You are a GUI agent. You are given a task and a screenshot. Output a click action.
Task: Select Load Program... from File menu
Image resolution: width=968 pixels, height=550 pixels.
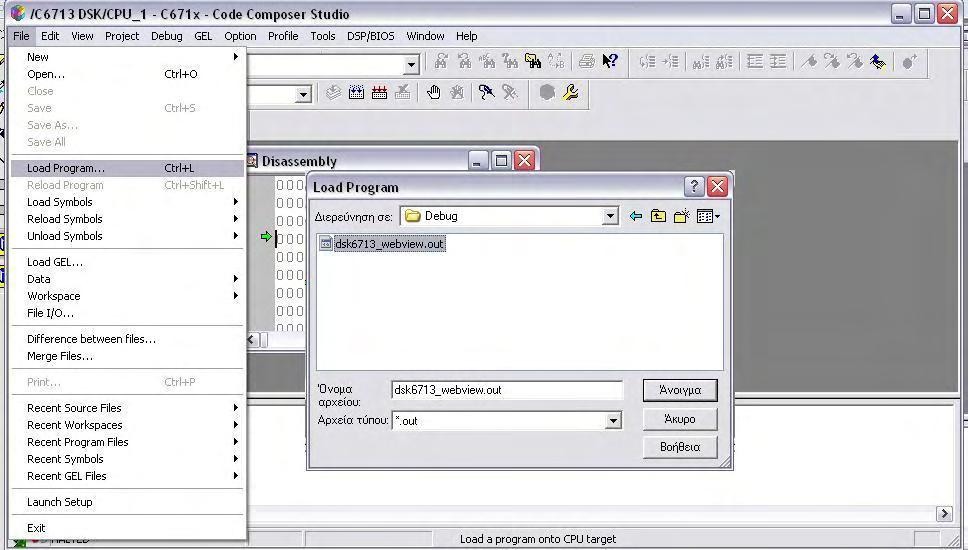[x=127, y=168]
